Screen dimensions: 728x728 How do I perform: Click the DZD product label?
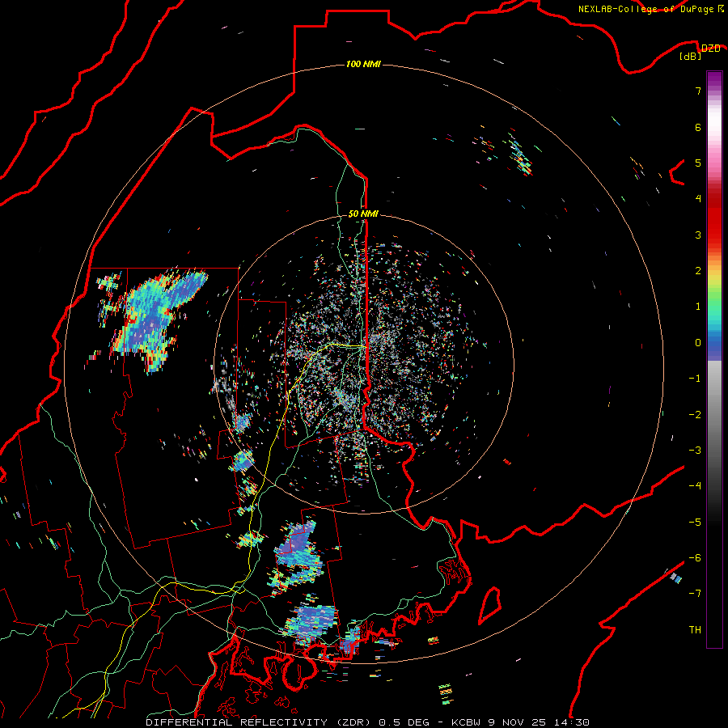point(710,49)
